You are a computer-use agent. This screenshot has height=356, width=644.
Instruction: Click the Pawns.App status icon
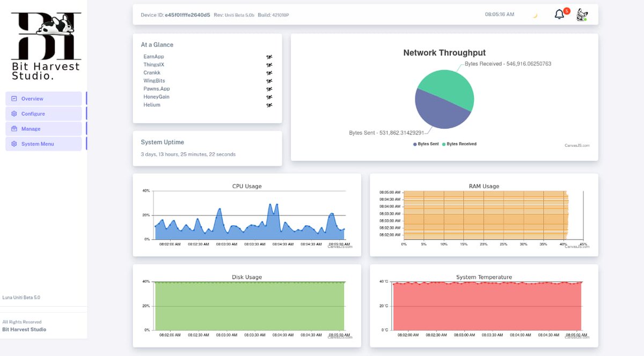coord(269,89)
